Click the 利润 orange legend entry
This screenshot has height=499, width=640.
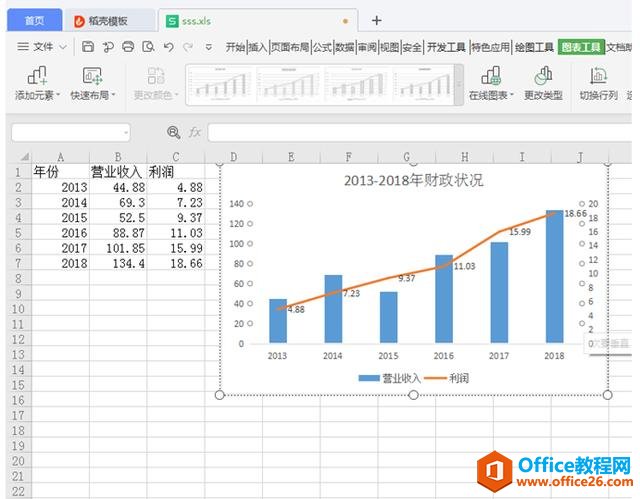coord(447,378)
